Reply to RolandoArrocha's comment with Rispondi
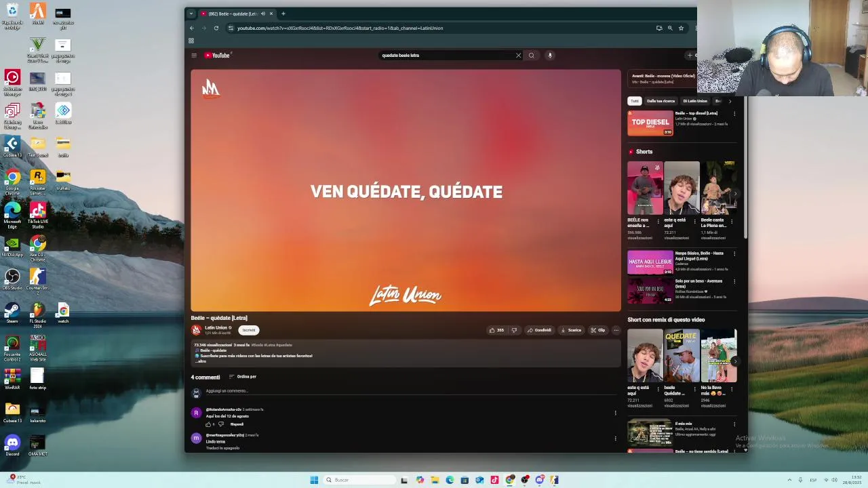868x488 pixels. point(237,424)
